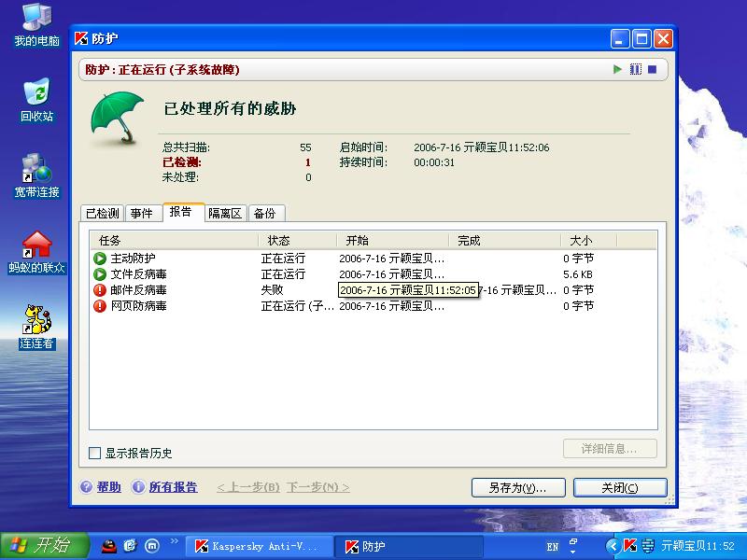Click the info icon beside 所有报告
Image resolution: width=747 pixels, height=560 pixels.
[138, 486]
